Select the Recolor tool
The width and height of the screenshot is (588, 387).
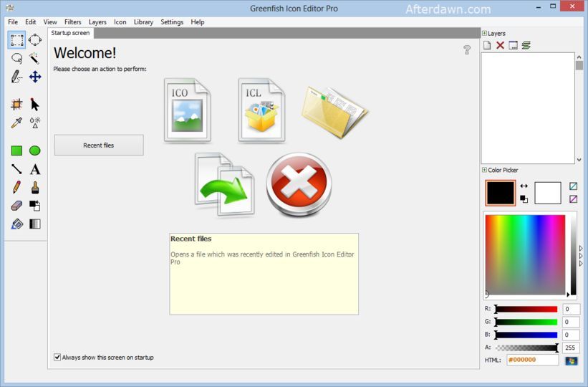pyautogui.click(x=35, y=206)
